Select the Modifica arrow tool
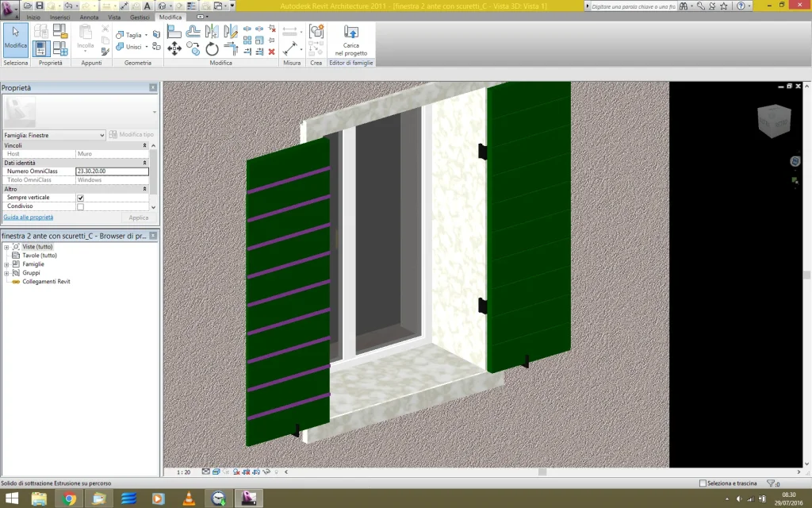The image size is (812, 508). pos(16,38)
